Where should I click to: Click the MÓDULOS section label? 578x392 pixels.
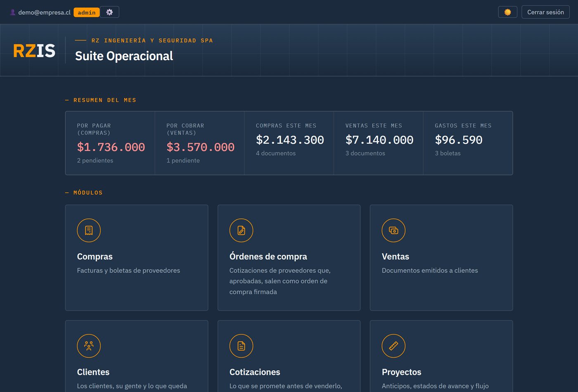pyautogui.click(x=88, y=193)
